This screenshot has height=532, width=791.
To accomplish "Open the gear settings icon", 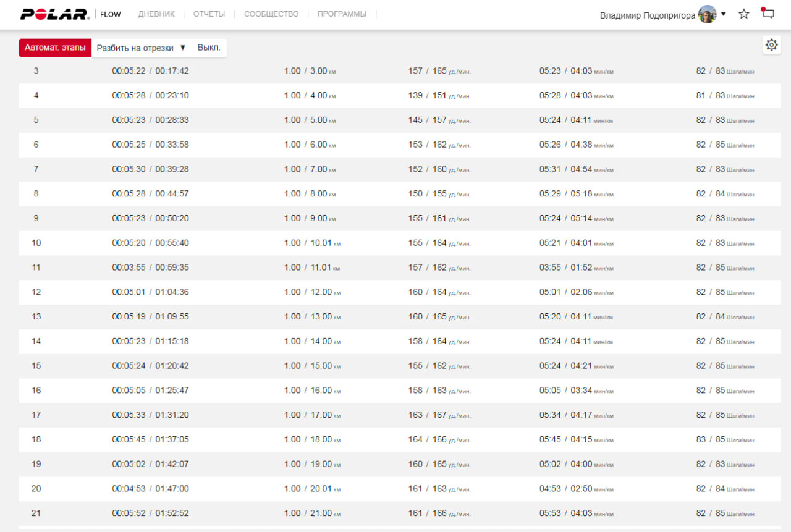I will [x=771, y=45].
